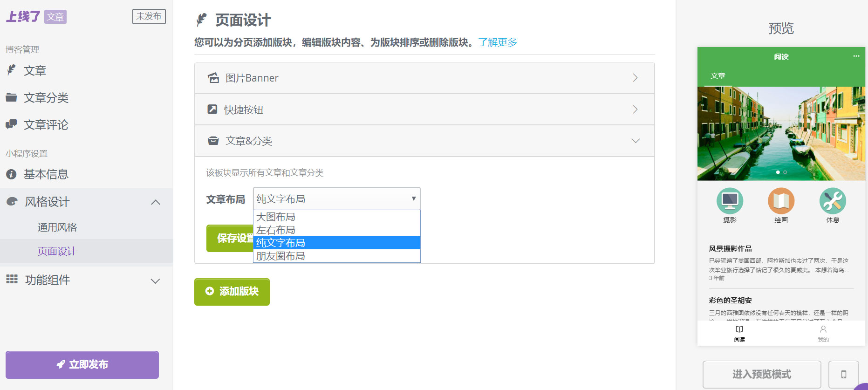Open the three-dot menu in preview header
The width and height of the screenshot is (868, 390).
[x=856, y=56]
